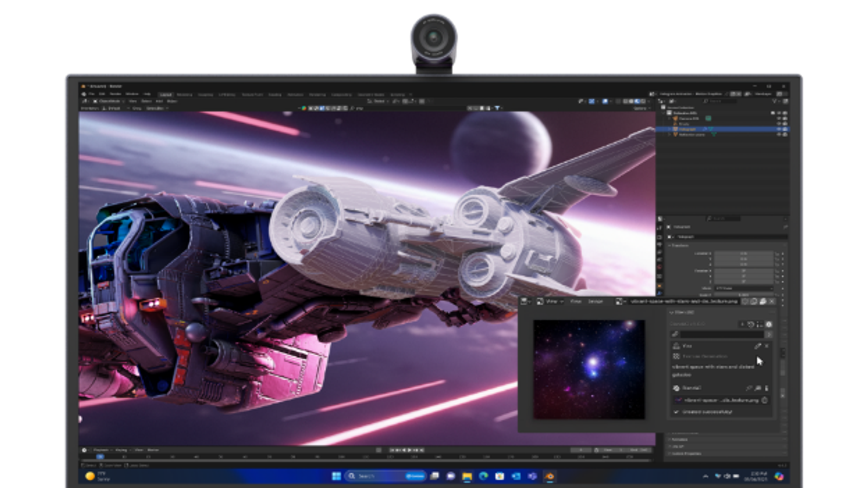Click the info icon in the chat header
Viewport: 868px width, 488px height.
pos(769,324)
